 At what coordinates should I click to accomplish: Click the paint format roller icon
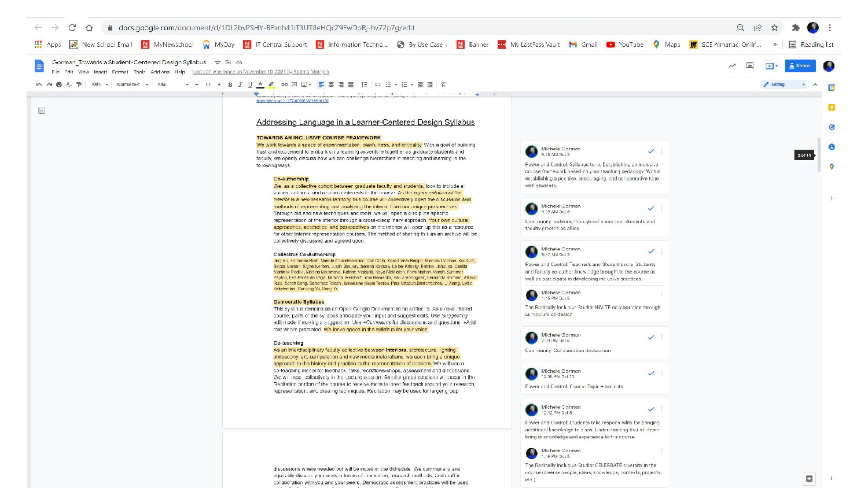click(x=79, y=84)
